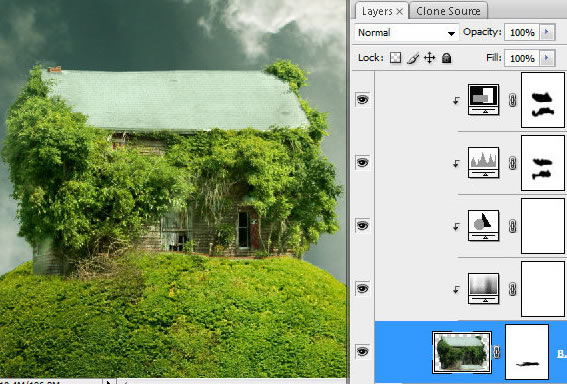Click the Selective Color layer's mask thumbnail

click(543, 100)
